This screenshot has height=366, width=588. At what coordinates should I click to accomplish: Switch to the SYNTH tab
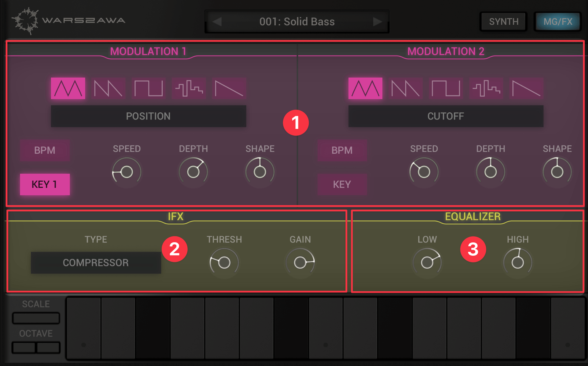(x=504, y=22)
